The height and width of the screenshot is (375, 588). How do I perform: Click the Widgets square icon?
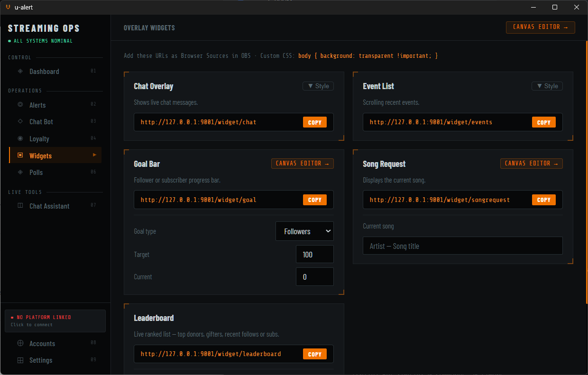tap(20, 155)
